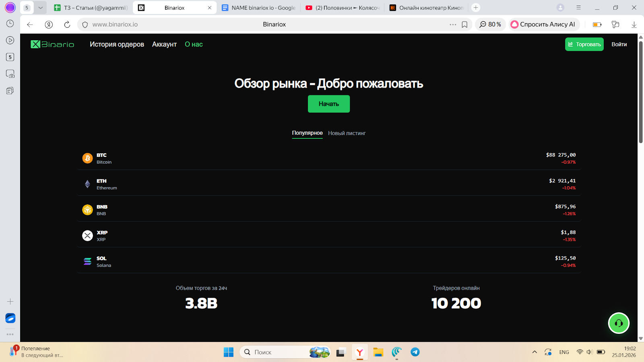The height and width of the screenshot is (362, 644).
Task: Click the Ethereum price $2 921,41
Action: pos(562,181)
